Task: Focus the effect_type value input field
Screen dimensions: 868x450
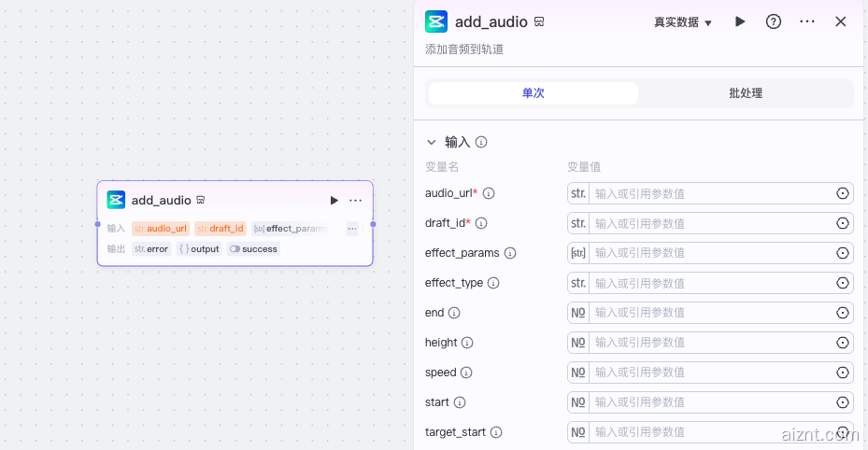Action: click(710, 283)
